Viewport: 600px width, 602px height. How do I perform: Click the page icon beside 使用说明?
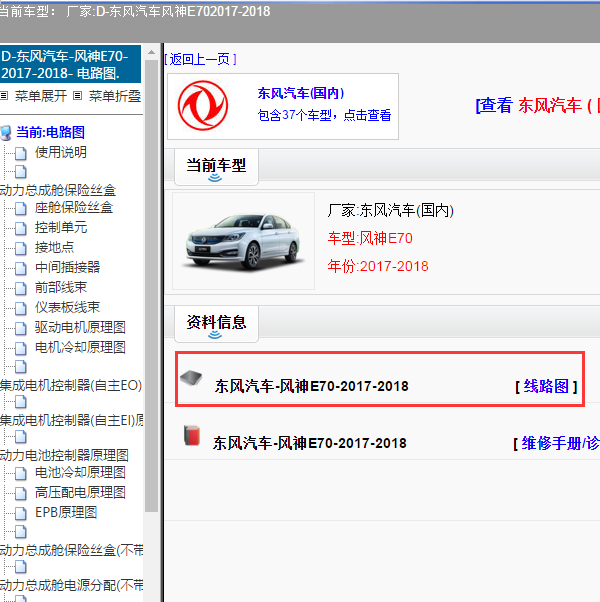(21, 153)
